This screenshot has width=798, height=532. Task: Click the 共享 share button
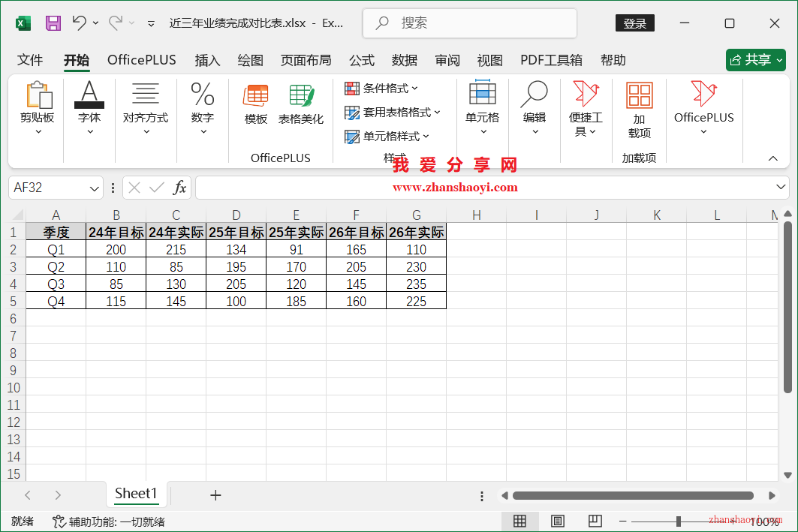756,60
